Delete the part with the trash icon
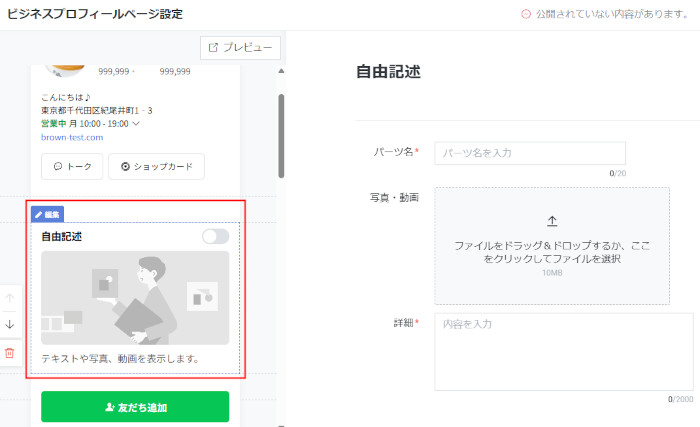 [9, 353]
